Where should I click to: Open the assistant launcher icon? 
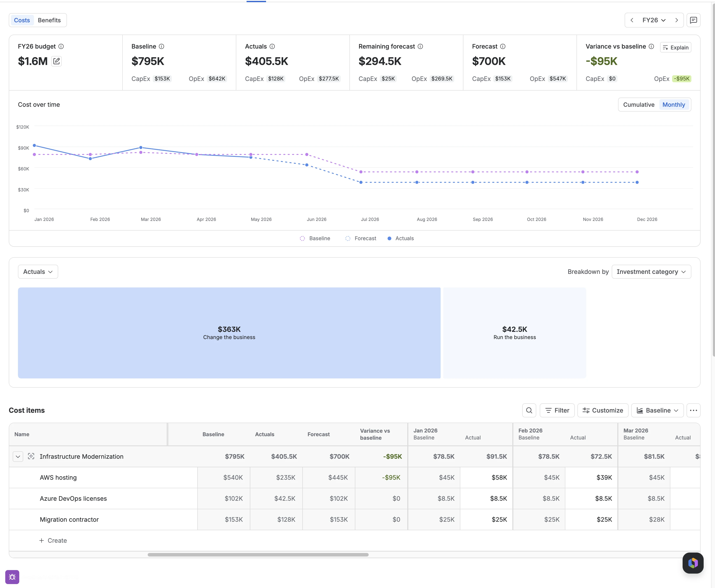pos(693,563)
